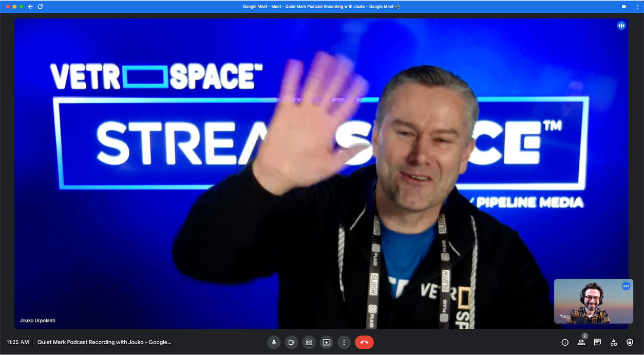This screenshot has height=355, width=644.
Task: Minimize the window with the yellow button
Action: [14, 7]
